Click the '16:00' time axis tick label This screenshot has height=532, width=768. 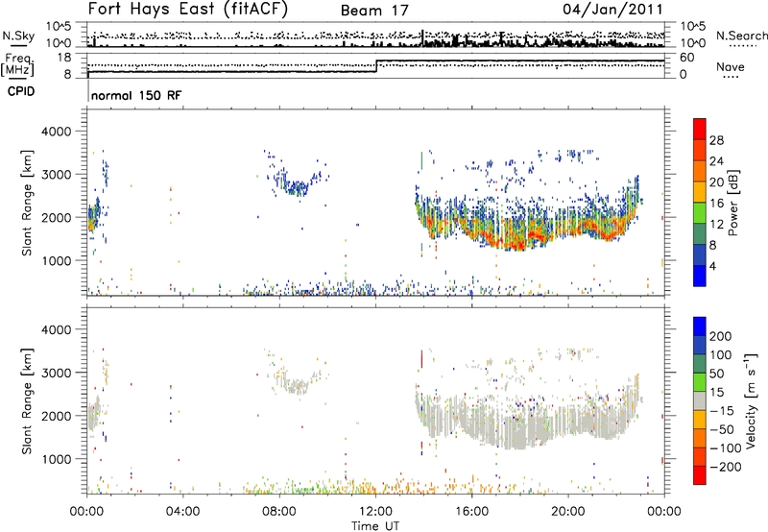pyautogui.click(x=471, y=512)
